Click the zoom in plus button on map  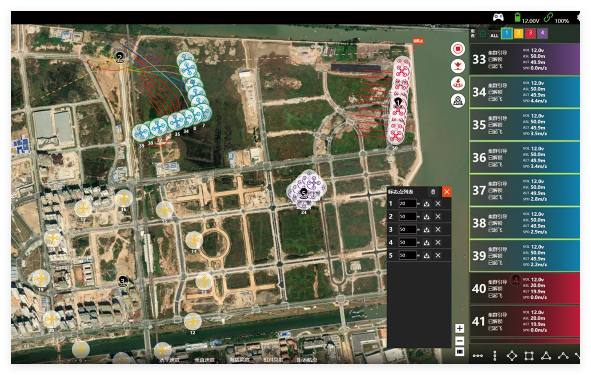[x=459, y=328]
